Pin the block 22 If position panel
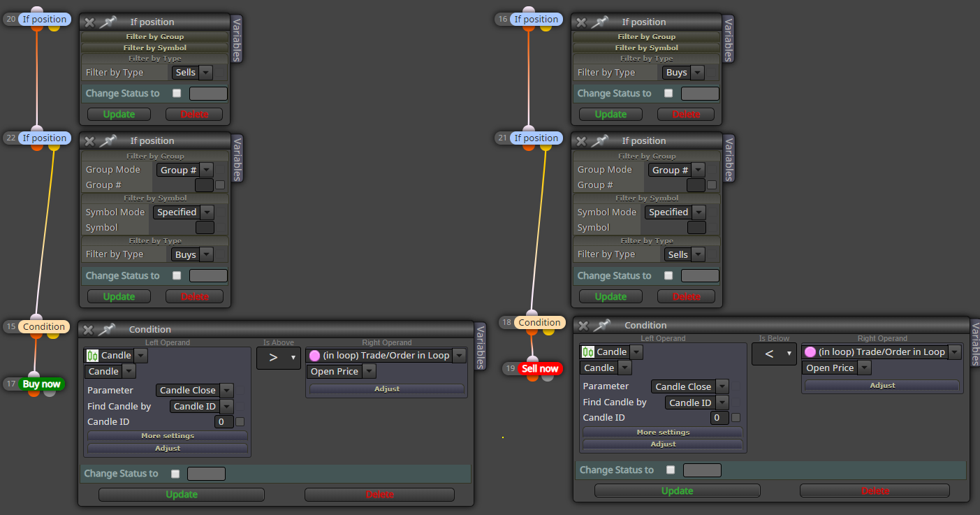Image resolution: width=980 pixels, height=515 pixels. tap(108, 141)
